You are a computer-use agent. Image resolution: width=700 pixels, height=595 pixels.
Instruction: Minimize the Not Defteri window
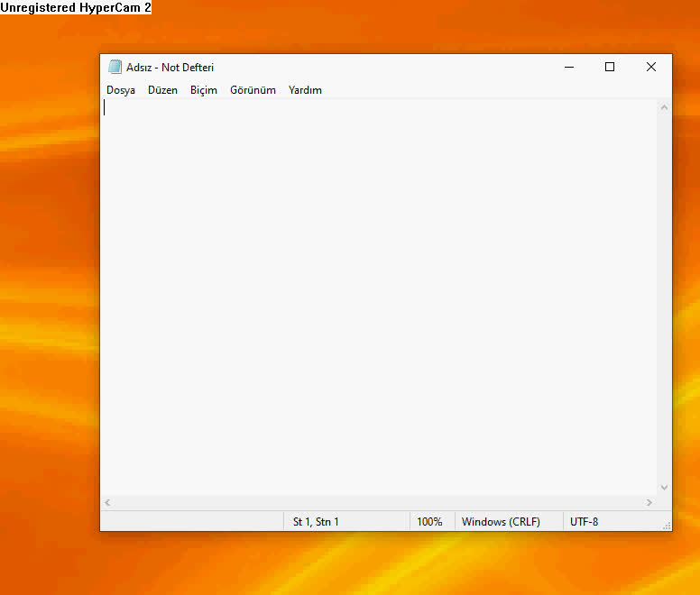coord(569,67)
